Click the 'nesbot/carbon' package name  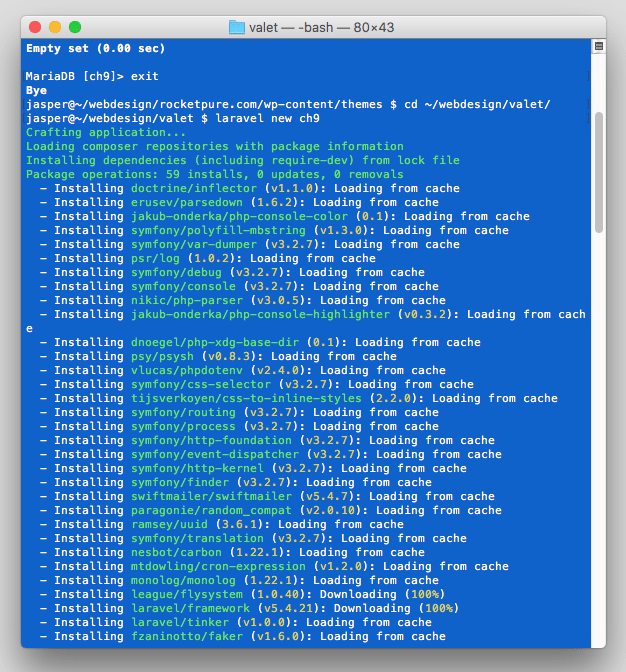point(176,552)
